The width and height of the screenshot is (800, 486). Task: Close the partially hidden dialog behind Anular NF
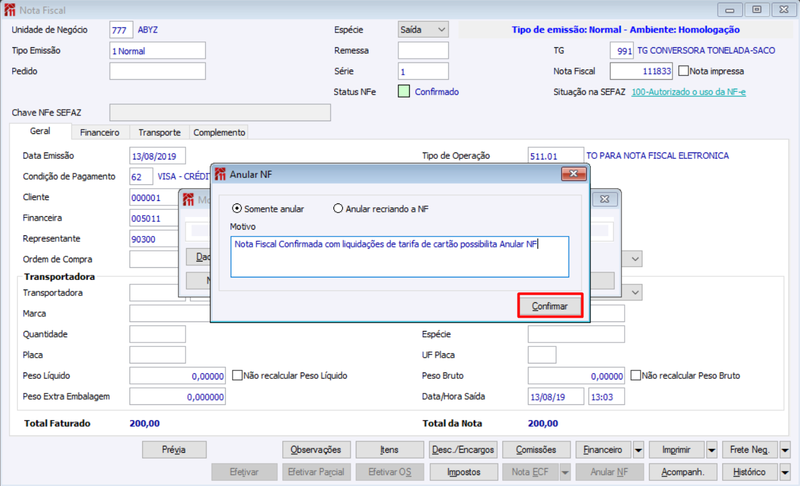pos(605,199)
